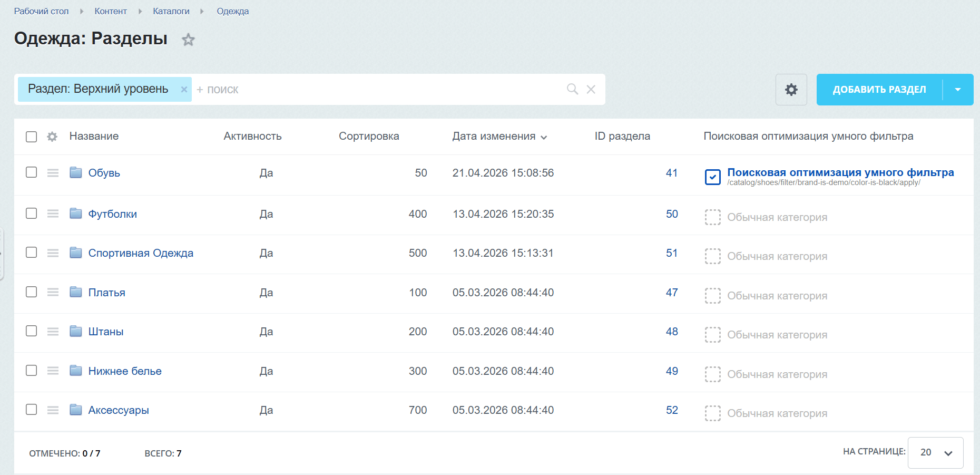Go to Контент in breadcrumbs
The width and height of the screenshot is (980, 475).
point(111,11)
